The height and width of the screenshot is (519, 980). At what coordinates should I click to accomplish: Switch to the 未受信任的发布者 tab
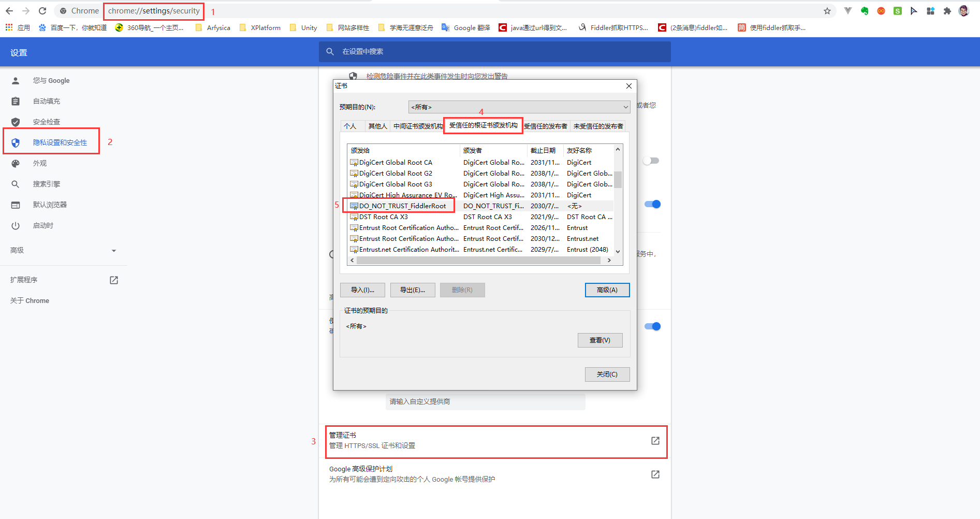tap(598, 126)
